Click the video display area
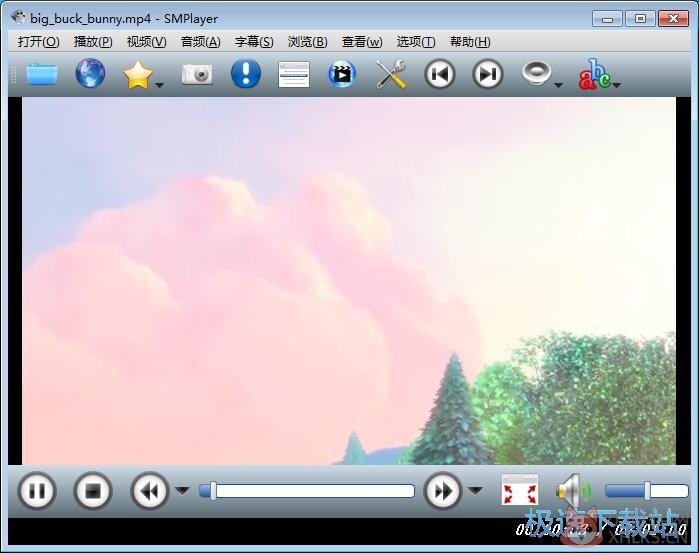Viewport: 699px width, 553px height. pos(349,281)
